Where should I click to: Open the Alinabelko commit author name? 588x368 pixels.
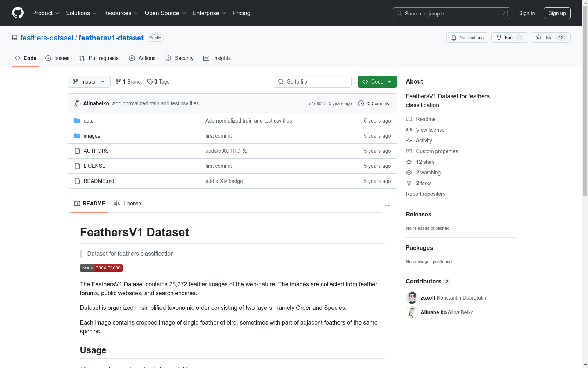click(96, 103)
